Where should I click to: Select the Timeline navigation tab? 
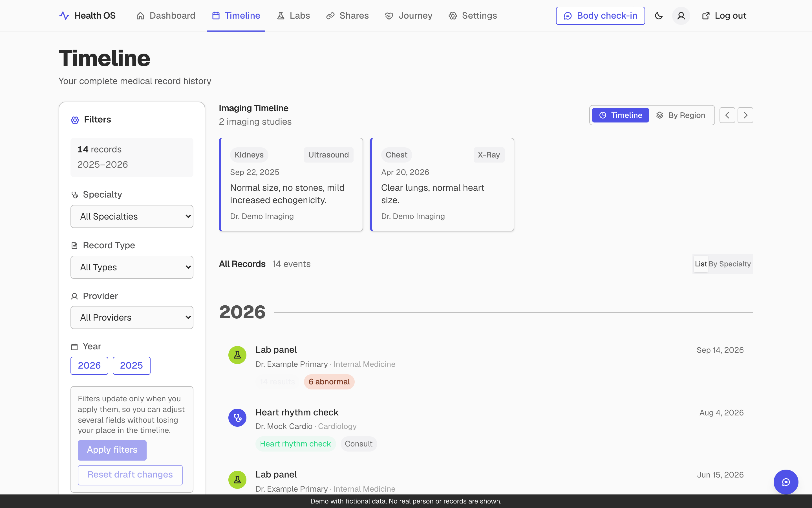pos(236,16)
